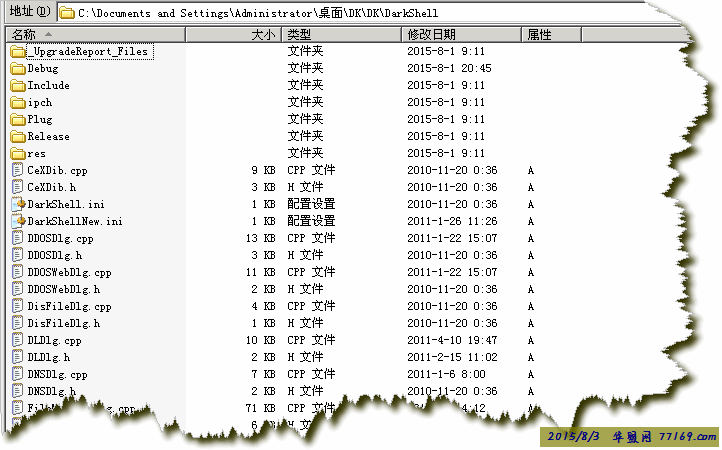This screenshot has height=450, width=722.
Task: Click the folder icon in the address bar
Action: tap(67, 13)
